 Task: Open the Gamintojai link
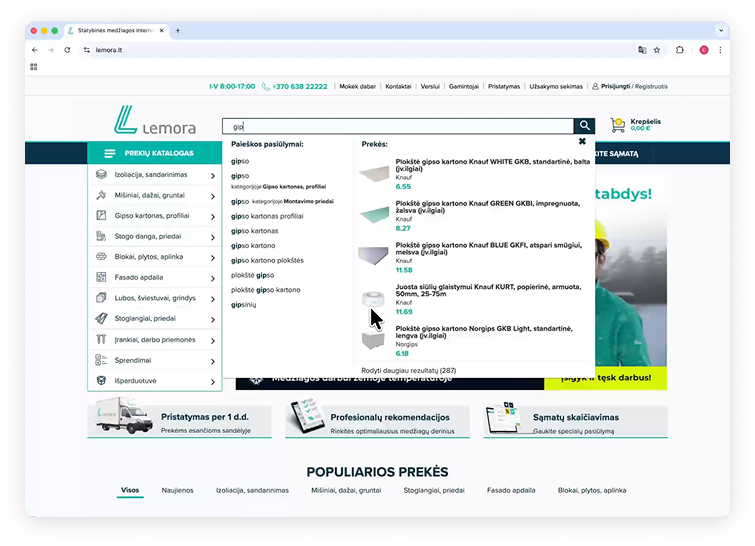click(464, 87)
